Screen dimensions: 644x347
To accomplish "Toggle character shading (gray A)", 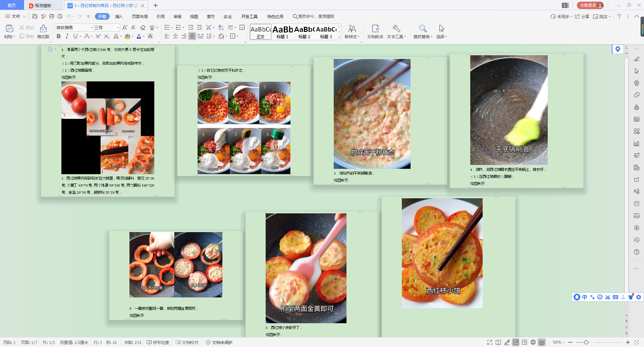I will point(150,36).
